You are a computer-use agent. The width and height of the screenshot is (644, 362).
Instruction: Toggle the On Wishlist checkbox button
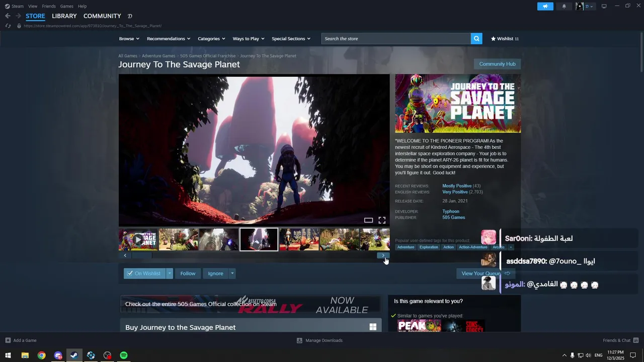(144, 274)
